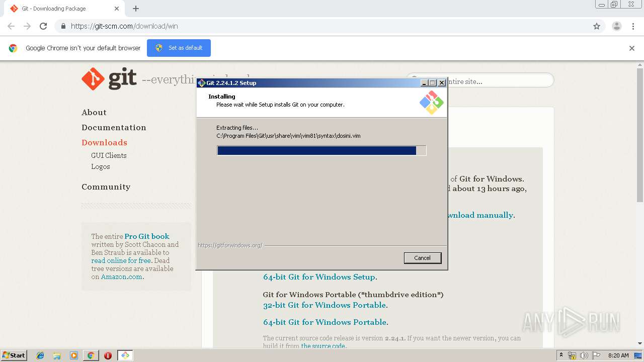Click the download manually link

point(480,215)
